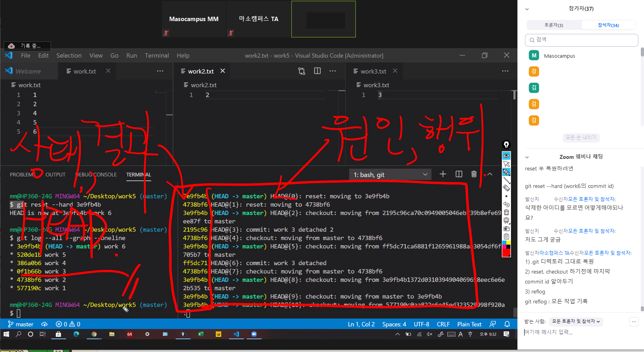Switch to the 토론자(3) panelists tab
This screenshot has width=644, height=352.
[554, 25]
